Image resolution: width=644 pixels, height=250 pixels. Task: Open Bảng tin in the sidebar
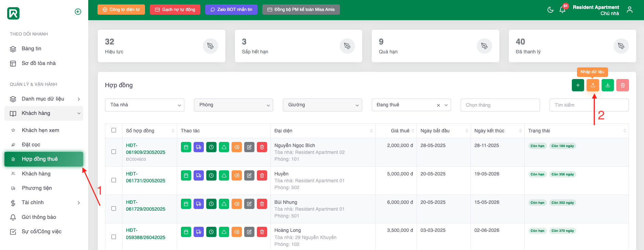click(x=44, y=49)
